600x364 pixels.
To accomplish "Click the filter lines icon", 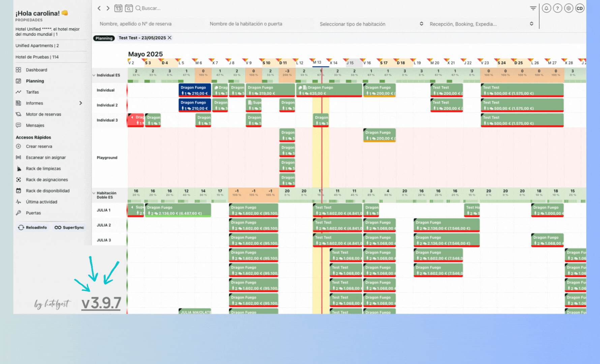I will tap(533, 8).
